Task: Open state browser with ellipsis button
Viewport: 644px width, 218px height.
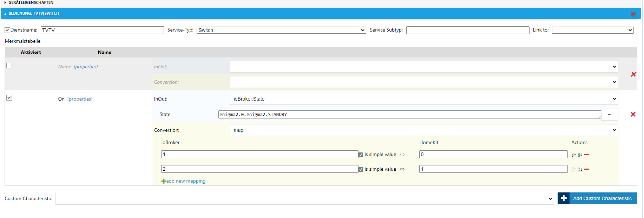Action: point(609,115)
